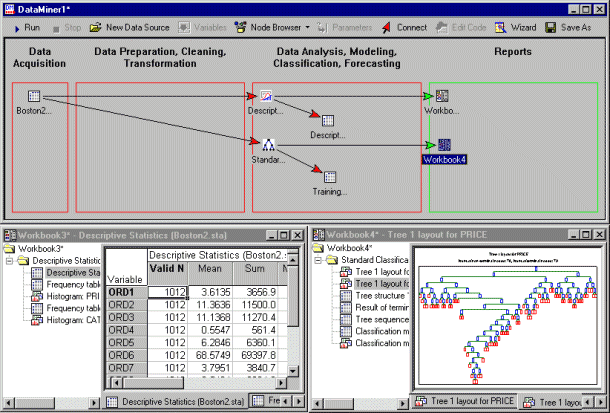The image size is (610, 413).
Task: Switch to Tree 1 layout for PRICE tab
Action: [464, 401]
